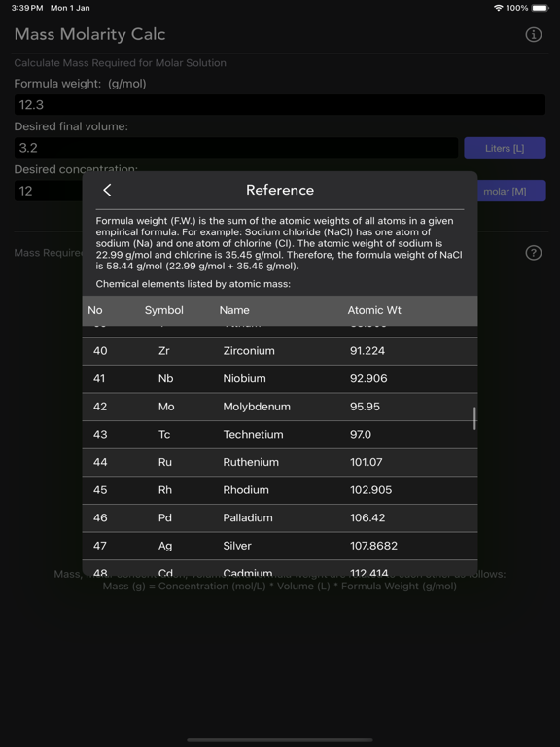560x747 pixels.
Task: Select element number 45 cell
Action: (x=100, y=490)
